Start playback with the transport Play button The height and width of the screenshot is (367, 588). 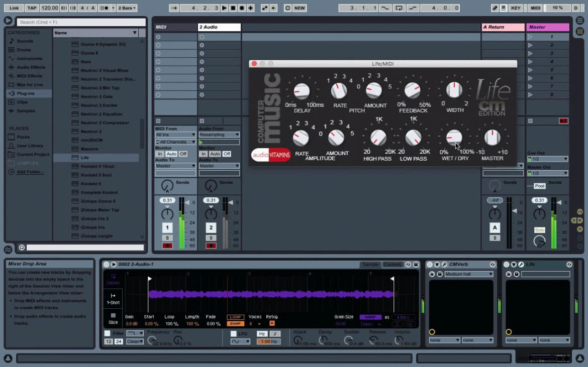[x=224, y=8]
